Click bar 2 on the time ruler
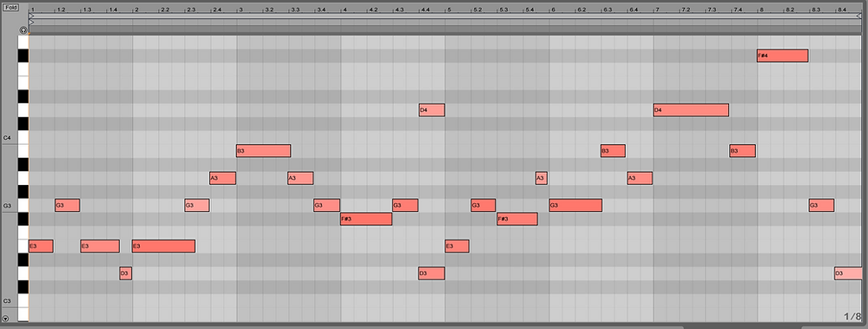868x329 pixels. 136,10
